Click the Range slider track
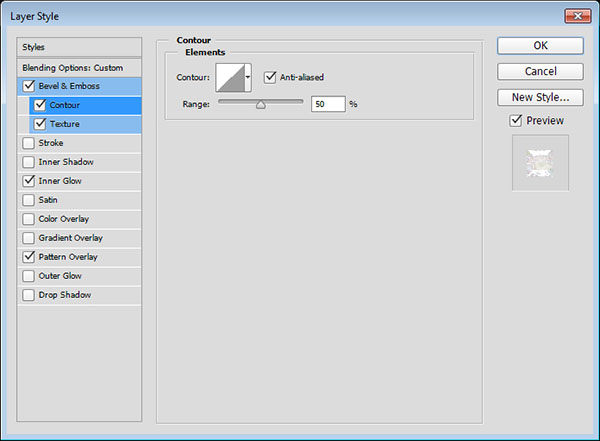 click(x=261, y=101)
